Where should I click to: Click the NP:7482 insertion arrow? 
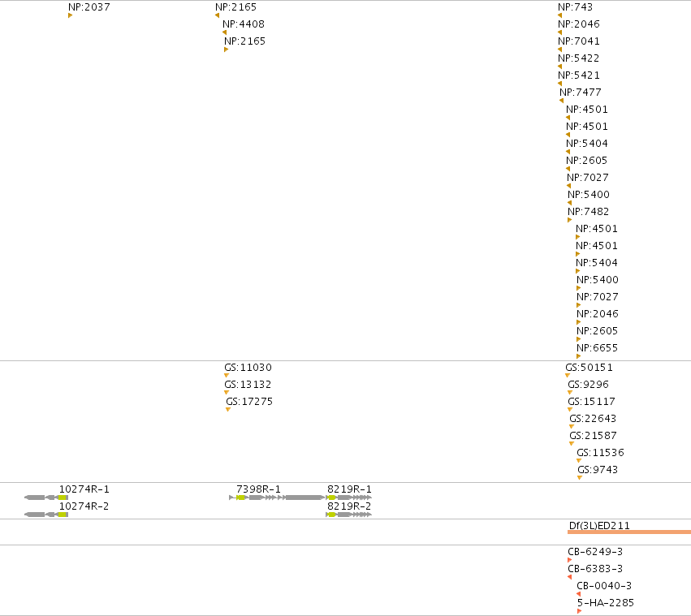coord(570,220)
